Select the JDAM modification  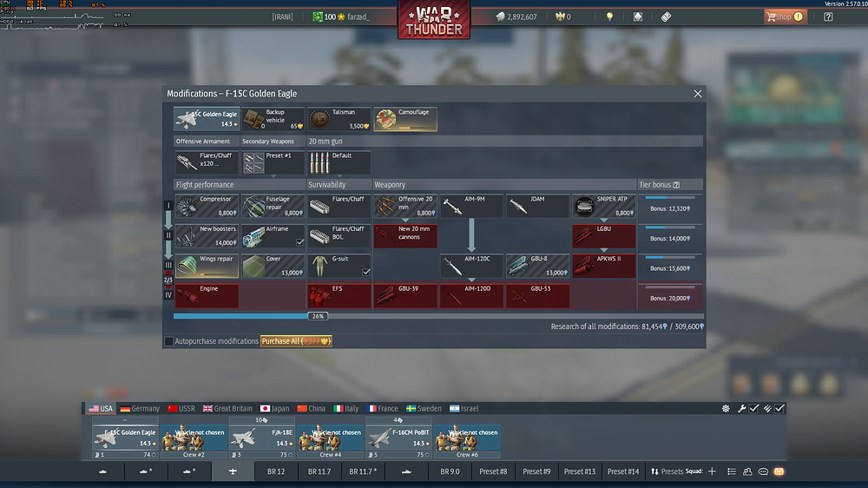537,206
